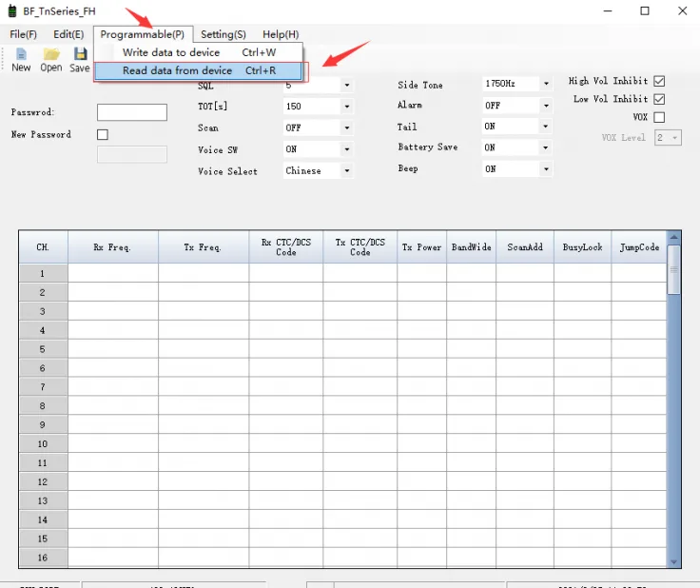Click the table scrollbar up arrow

[674, 237]
